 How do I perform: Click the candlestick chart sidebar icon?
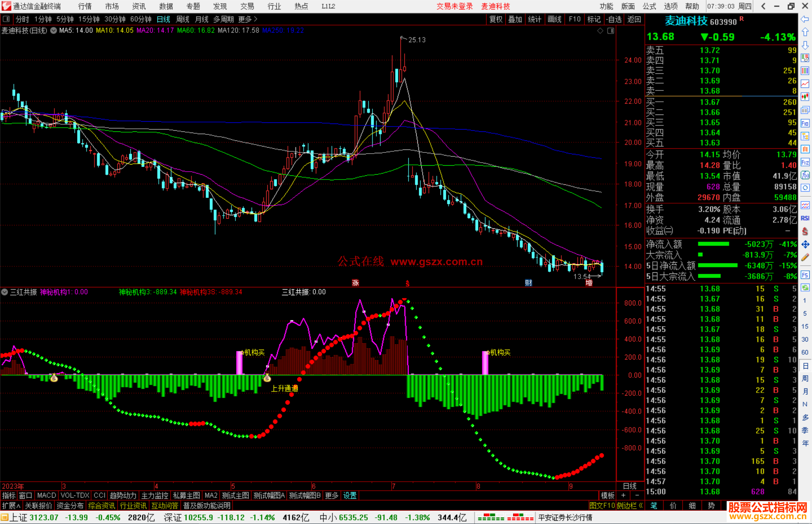point(805,97)
